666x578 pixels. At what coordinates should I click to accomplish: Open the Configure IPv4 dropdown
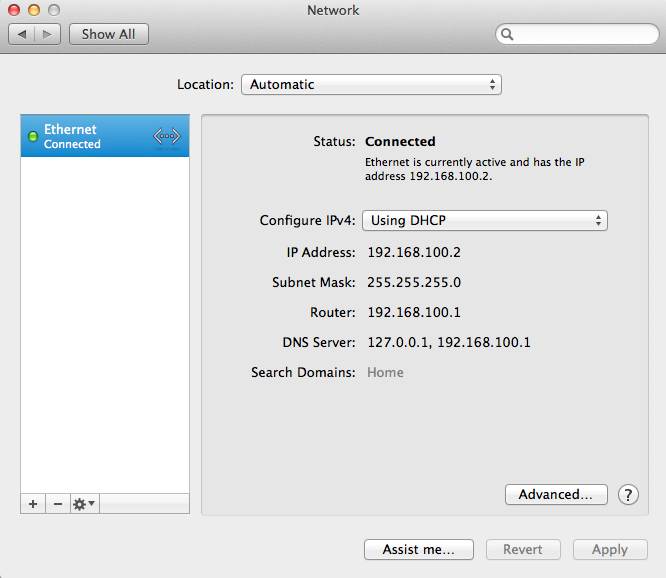click(485, 220)
